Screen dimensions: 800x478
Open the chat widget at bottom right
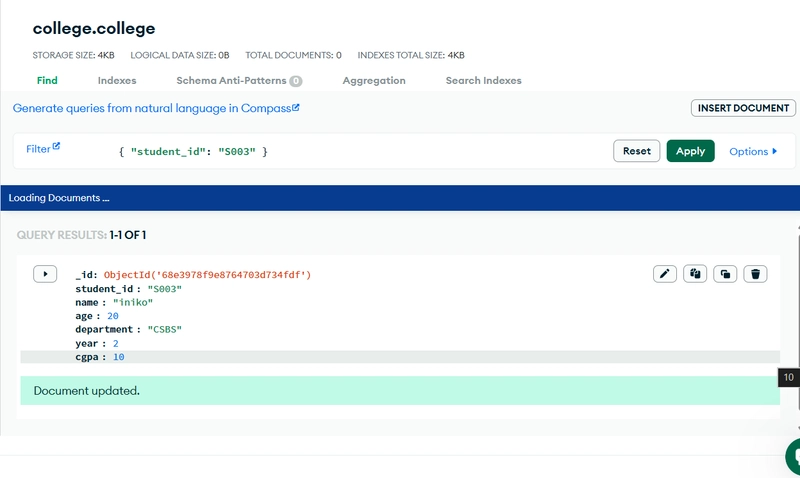(793, 458)
